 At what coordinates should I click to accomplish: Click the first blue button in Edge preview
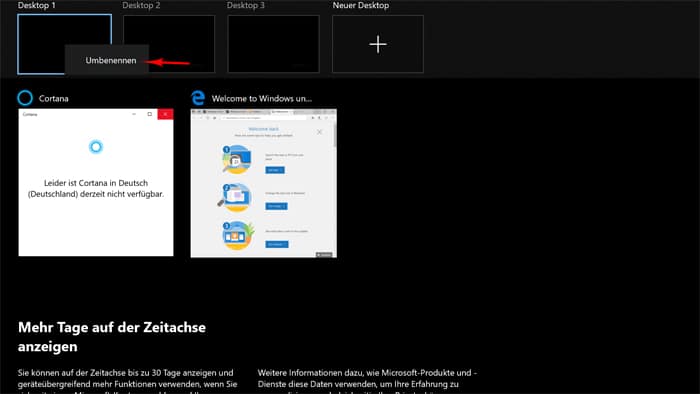click(x=275, y=170)
